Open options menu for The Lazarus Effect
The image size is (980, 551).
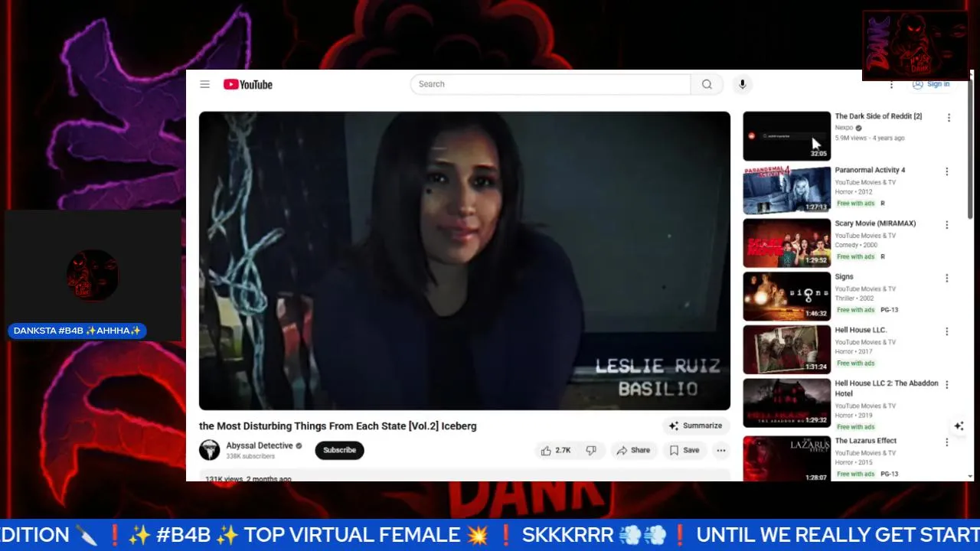tap(947, 442)
